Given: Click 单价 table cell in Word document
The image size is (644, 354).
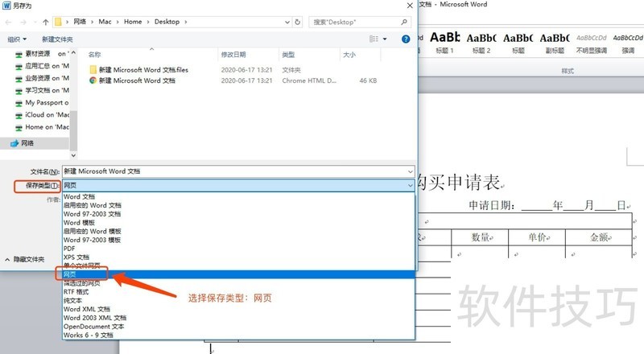Looking at the screenshot, I should tap(537, 237).
